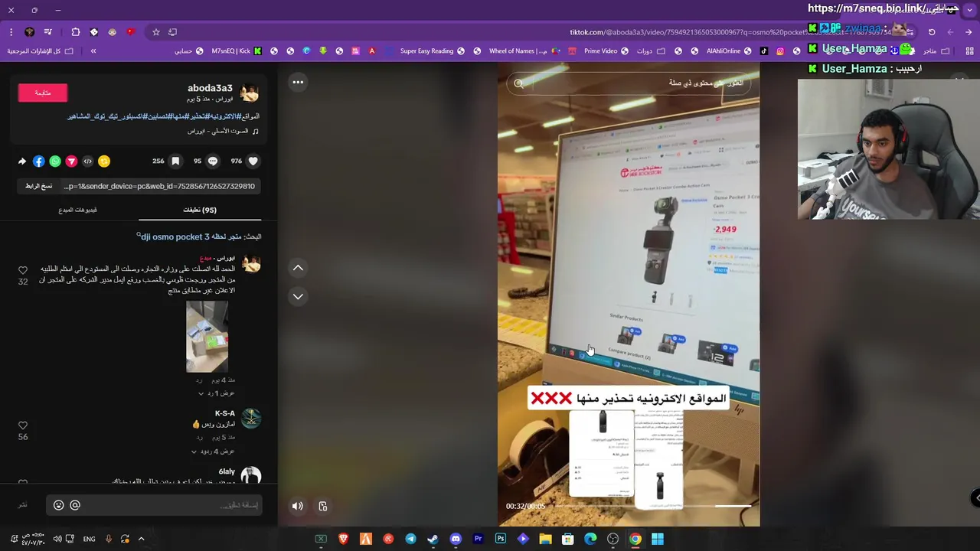Open Steam from the taskbar
This screenshot has width=980, height=551.
(433, 539)
